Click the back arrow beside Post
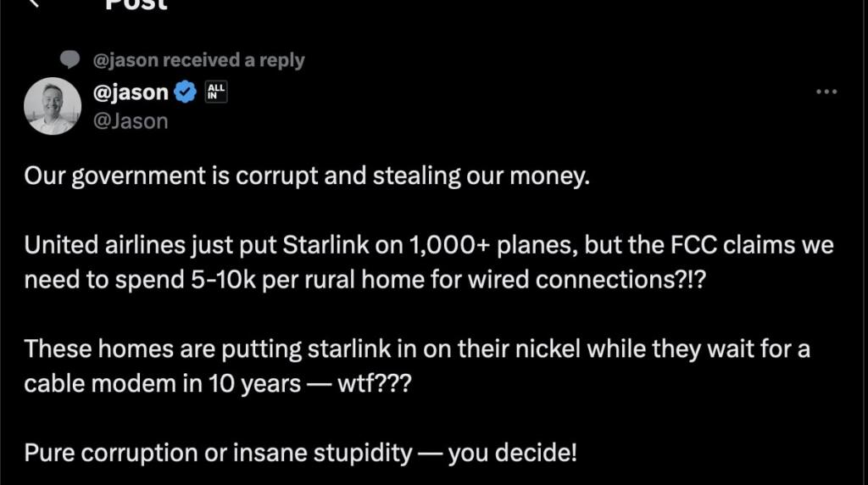Viewport: 868px width, 485px height. click(x=32, y=3)
